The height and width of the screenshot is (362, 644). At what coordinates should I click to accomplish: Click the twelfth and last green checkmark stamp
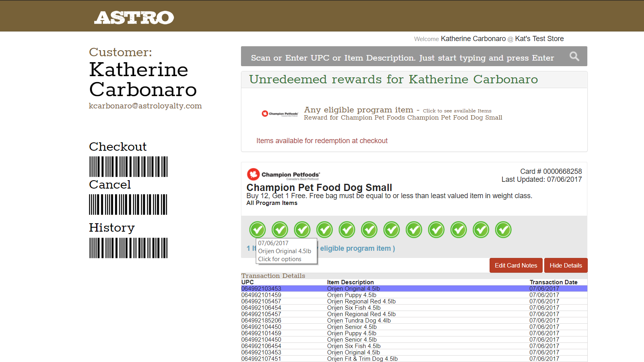tap(503, 230)
